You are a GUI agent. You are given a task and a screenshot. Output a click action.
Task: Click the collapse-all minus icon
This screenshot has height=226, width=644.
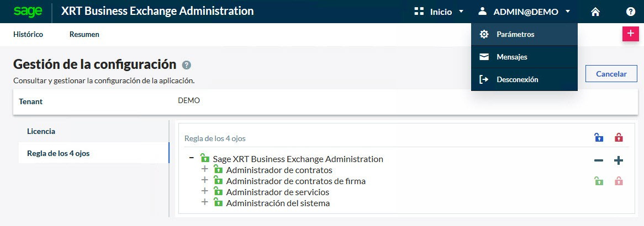(x=599, y=160)
